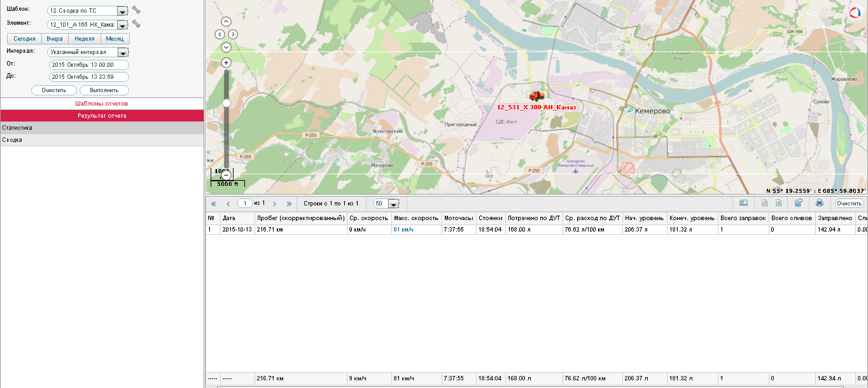The height and width of the screenshot is (388, 868).
Task: Go to the last results page
Action: coord(289,204)
